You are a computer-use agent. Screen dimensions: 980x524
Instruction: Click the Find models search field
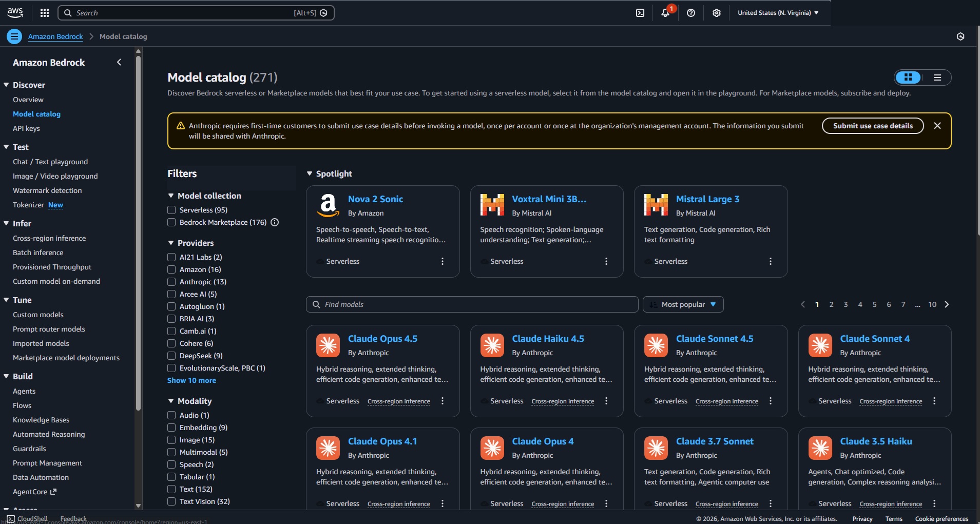[472, 304]
